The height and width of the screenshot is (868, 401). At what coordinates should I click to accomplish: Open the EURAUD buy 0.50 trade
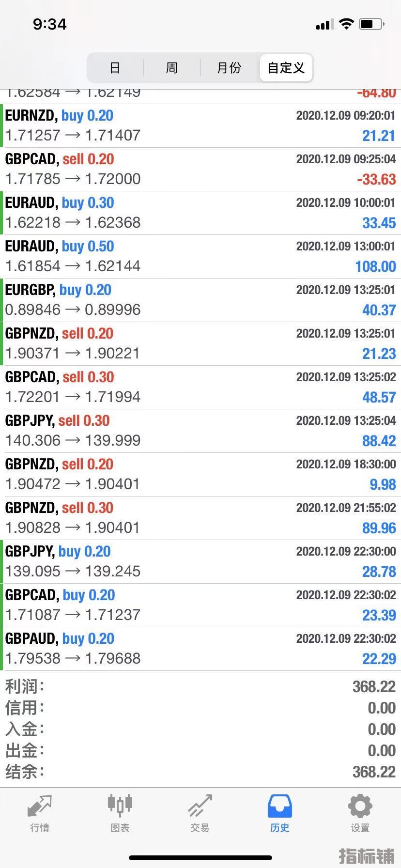pos(200,257)
